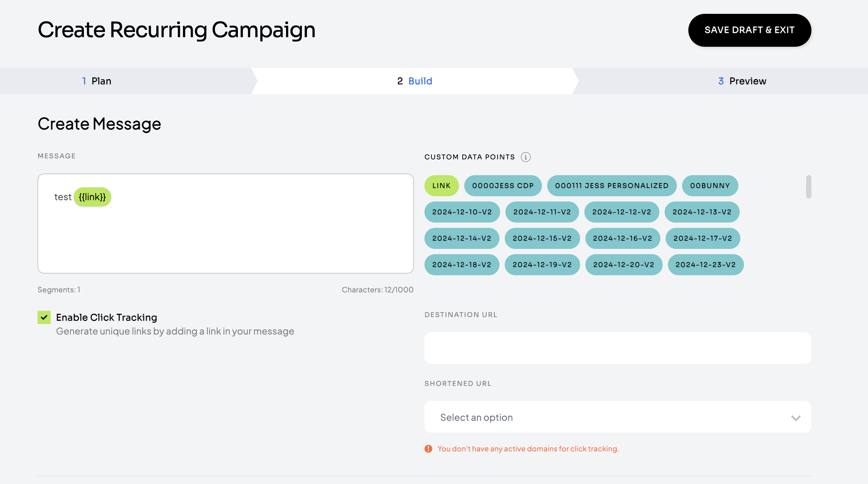
Task: Go to the Plan step tab
Action: [97, 81]
